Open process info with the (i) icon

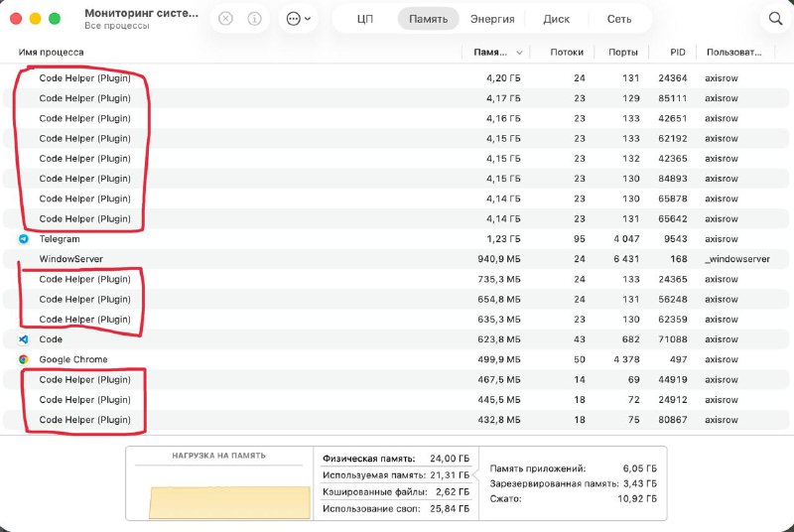pyautogui.click(x=254, y=19)
